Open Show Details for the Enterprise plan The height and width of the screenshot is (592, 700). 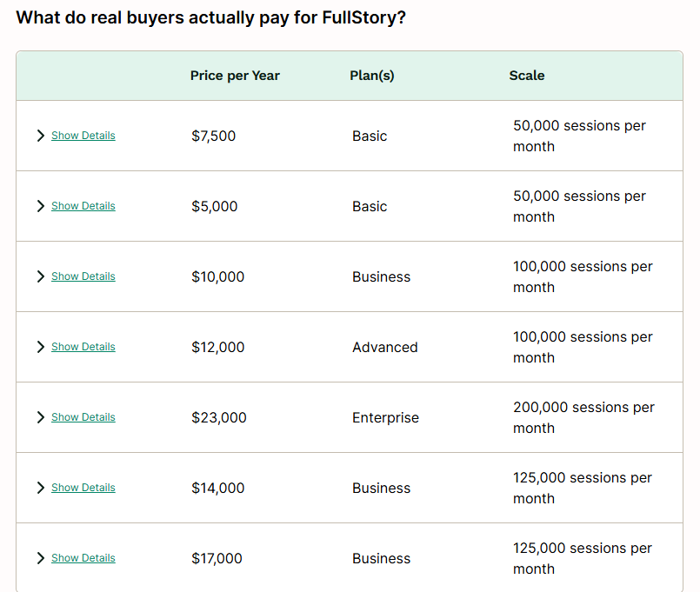83,417
